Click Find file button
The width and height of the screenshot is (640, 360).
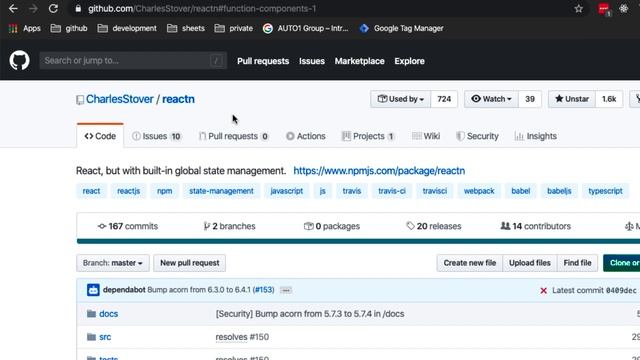pyautogui.click(x=577, y=263)
